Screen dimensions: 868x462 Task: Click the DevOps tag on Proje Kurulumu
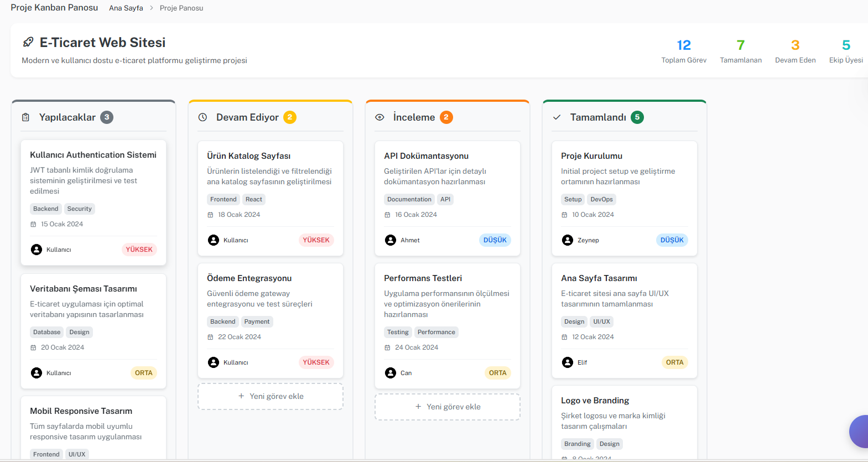(x=601, y=199)
